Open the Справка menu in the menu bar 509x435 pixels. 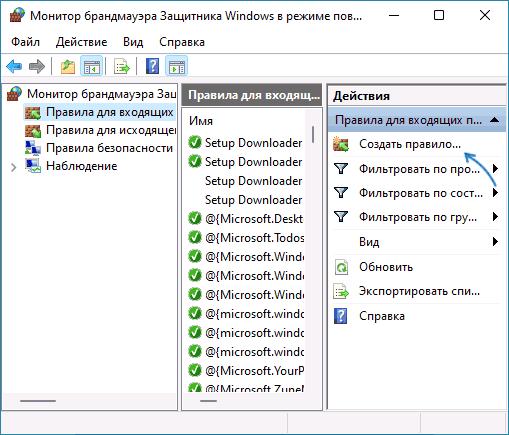182,42
